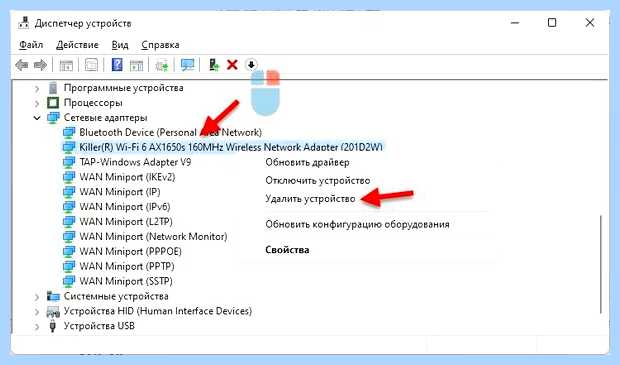Click the WAN Miniport (L2TP) icon
The width and height of the screenshot is (620, 365).
pos(69,221)
